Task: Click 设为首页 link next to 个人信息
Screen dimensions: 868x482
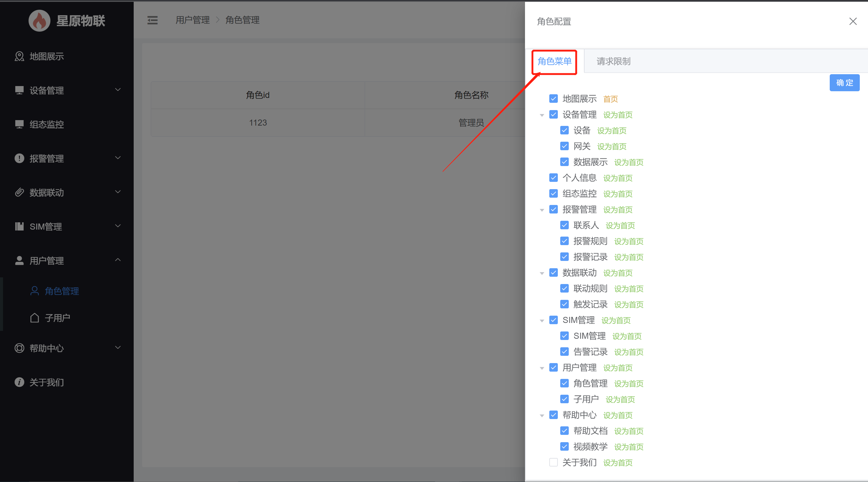Action: pos(618,178)
